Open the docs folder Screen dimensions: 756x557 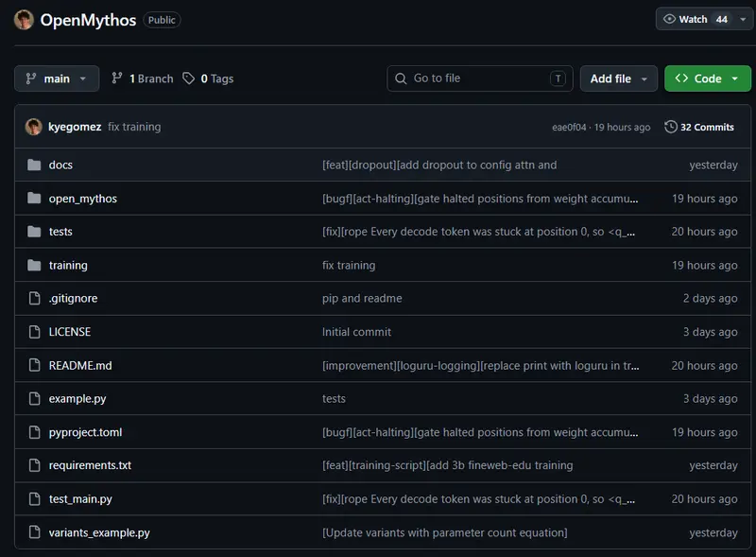60,165
